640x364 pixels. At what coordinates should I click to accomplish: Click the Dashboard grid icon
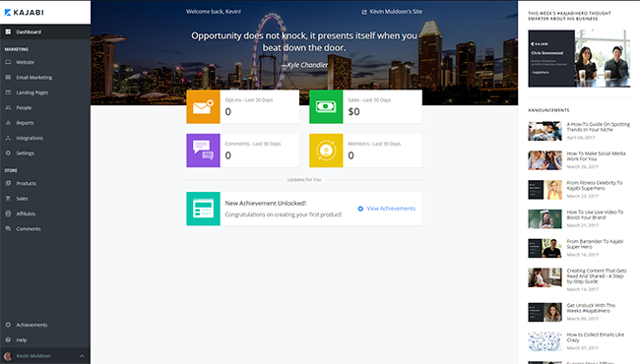click(8, 31)
